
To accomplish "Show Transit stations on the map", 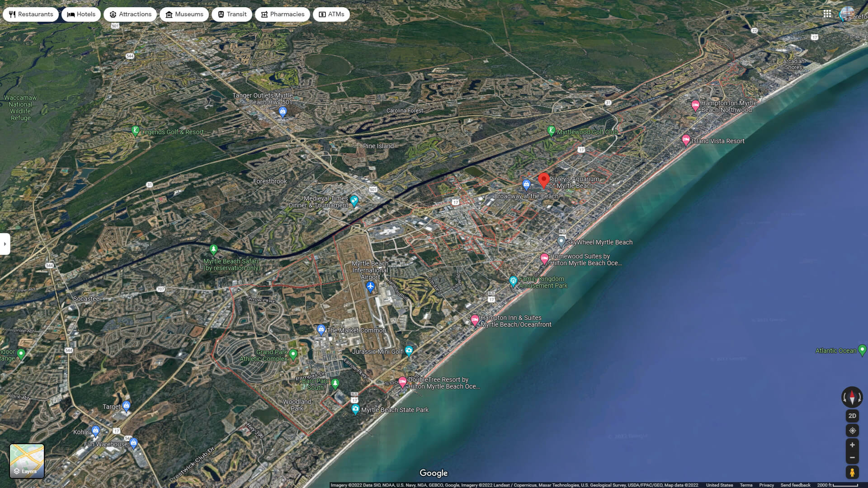I will pos(220,14).
